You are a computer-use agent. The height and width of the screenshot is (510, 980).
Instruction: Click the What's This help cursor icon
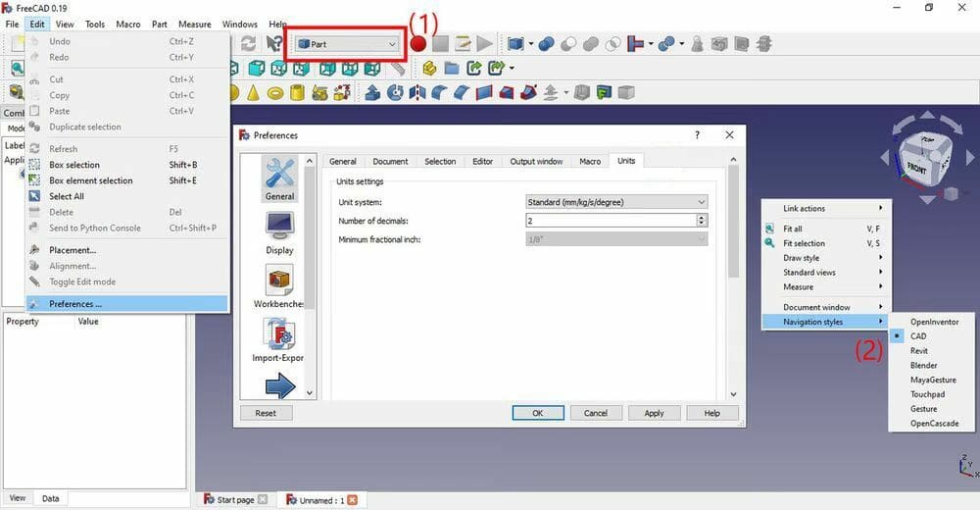coord(273,44)
